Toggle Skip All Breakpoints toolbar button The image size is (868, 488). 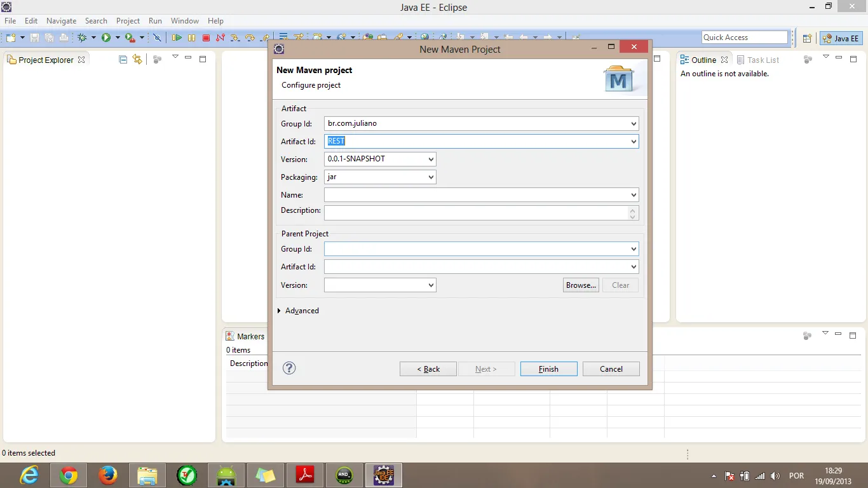click(x=157, y=38)
